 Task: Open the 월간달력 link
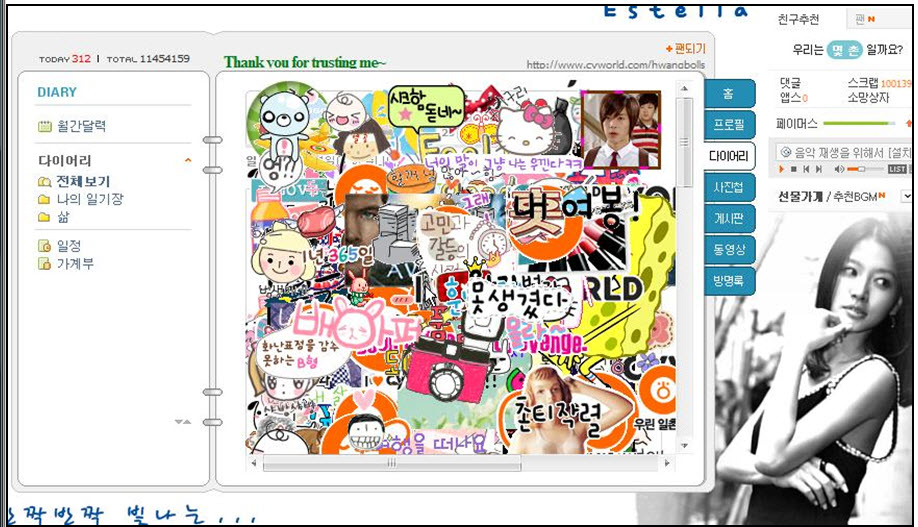pos(81,126)
